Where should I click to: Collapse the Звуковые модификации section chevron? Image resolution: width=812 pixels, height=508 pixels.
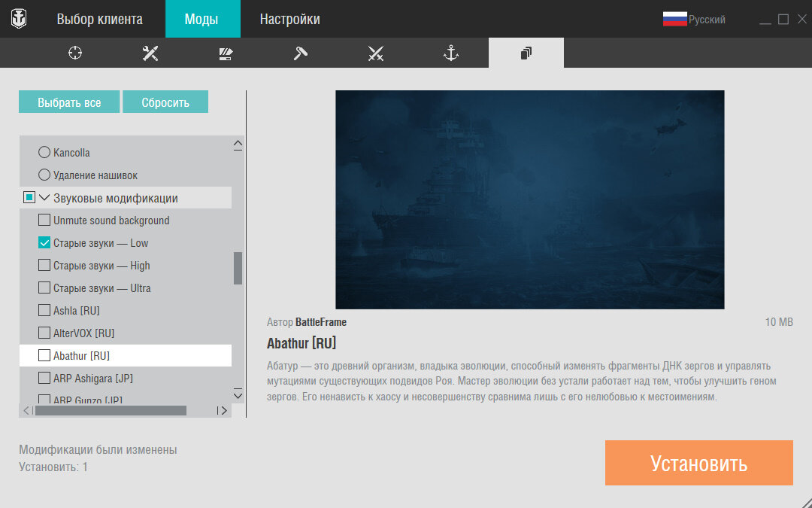click(x=44, y=197)
